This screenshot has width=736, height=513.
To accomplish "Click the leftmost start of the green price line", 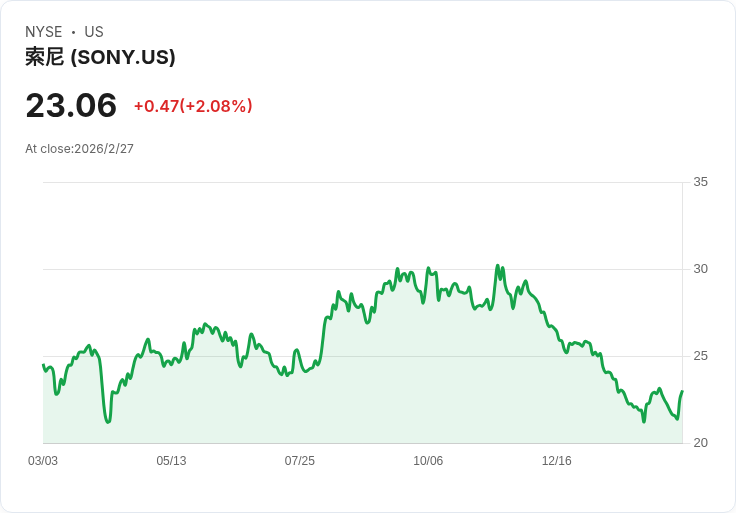I will click(43, 365).
